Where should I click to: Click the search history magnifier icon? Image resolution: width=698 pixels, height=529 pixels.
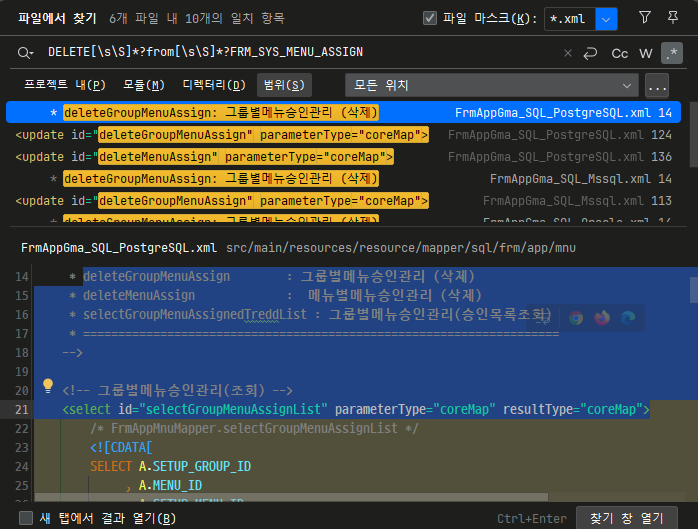[25, 52]
